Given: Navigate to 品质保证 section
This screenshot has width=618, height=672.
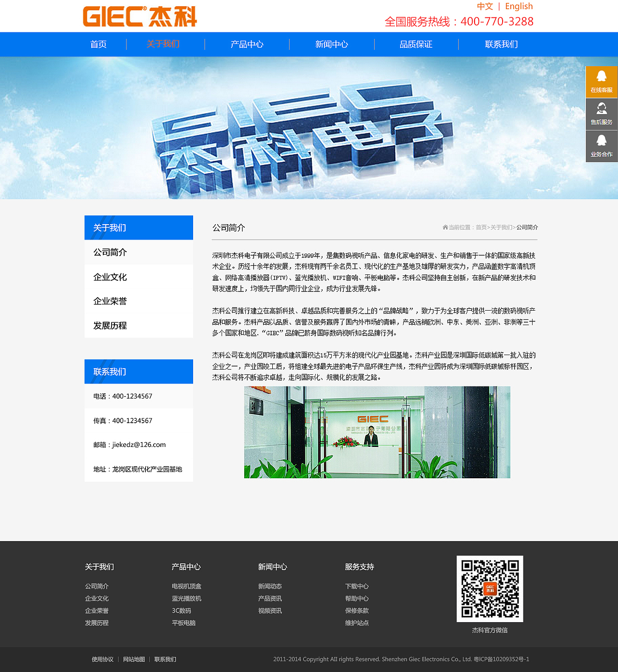Looking at the screenshot, I should tap(416, 44).
